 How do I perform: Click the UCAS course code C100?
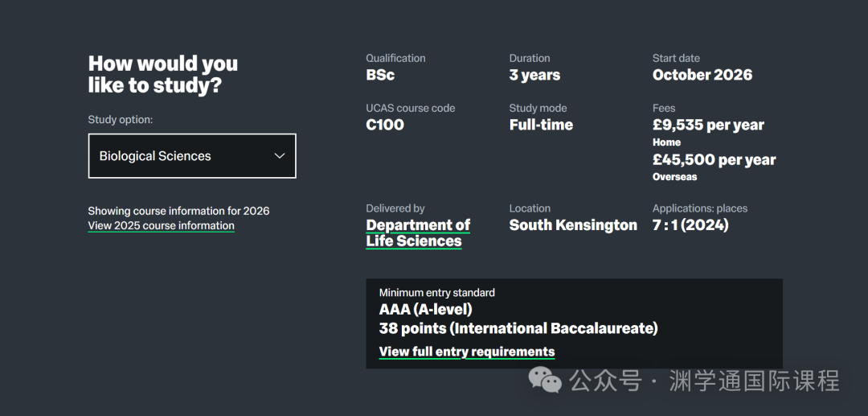click(x=385, y=125)
